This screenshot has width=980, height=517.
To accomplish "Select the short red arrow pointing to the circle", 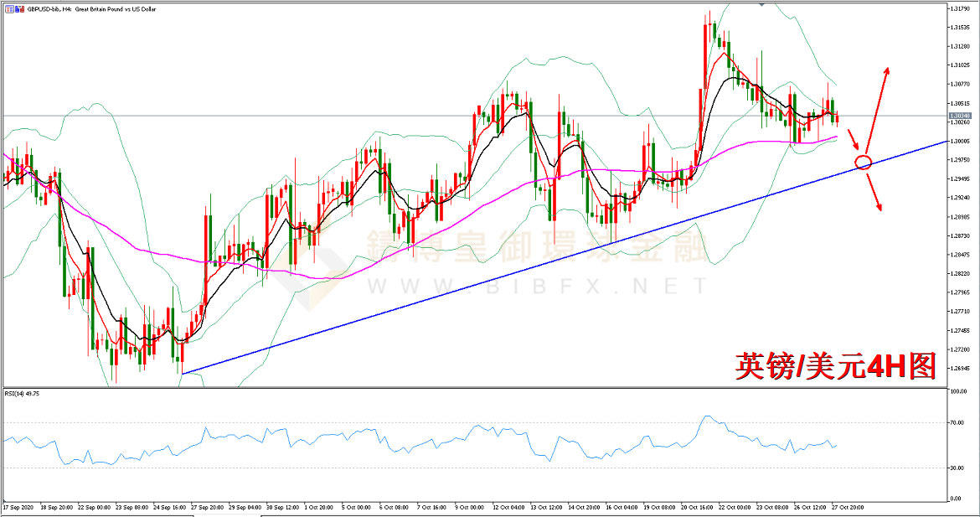I will (854, 140).
